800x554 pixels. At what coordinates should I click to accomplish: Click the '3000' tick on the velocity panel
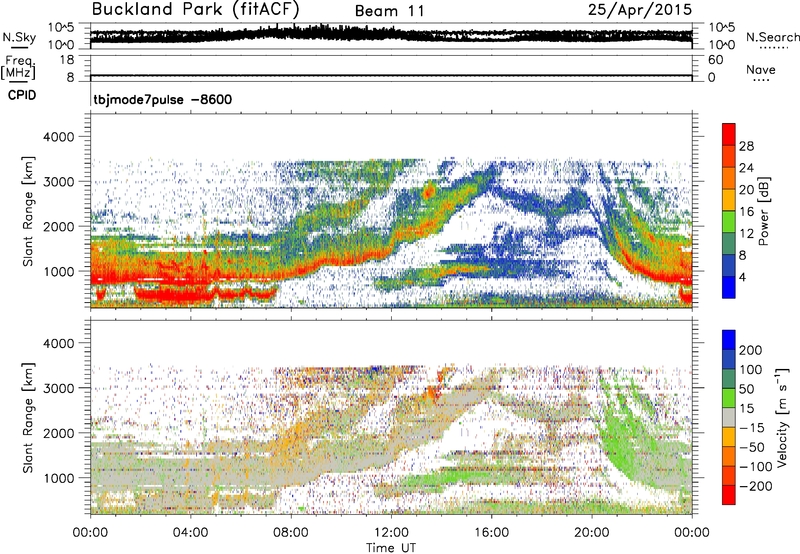point(59,389)
